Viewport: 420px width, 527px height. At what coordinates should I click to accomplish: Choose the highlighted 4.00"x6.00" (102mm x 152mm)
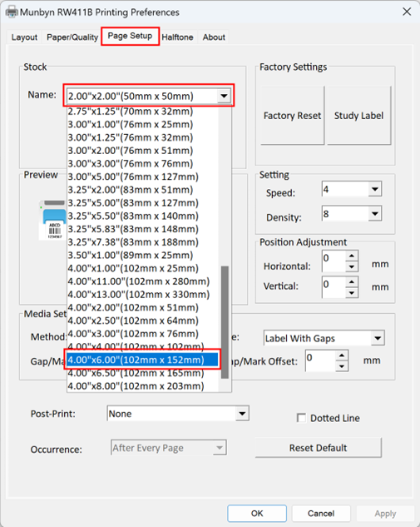[143, 360]
